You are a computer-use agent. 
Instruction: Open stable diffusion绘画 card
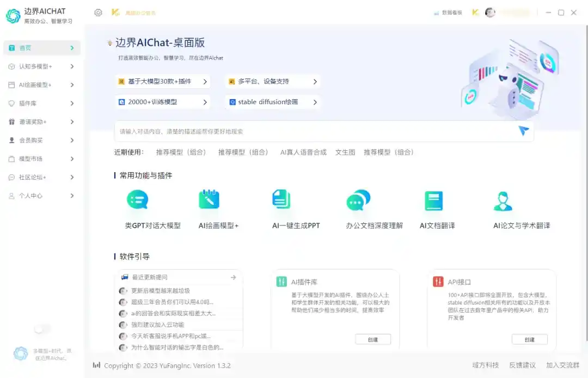point(273,102)
